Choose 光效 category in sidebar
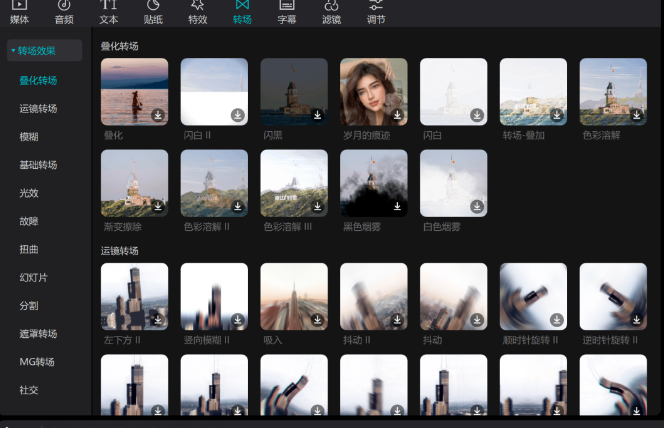The image size is (664, 428). pyautogui.click(x=29, y=193)
